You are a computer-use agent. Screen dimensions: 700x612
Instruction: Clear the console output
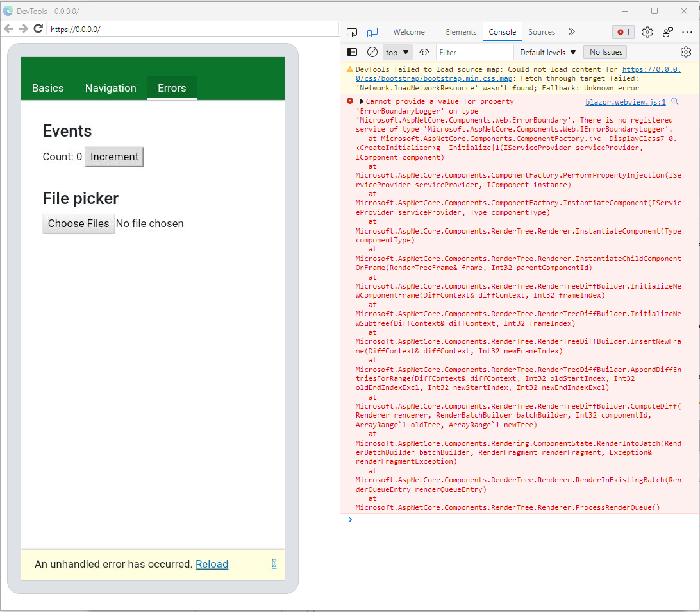click(x=372, y=52)
